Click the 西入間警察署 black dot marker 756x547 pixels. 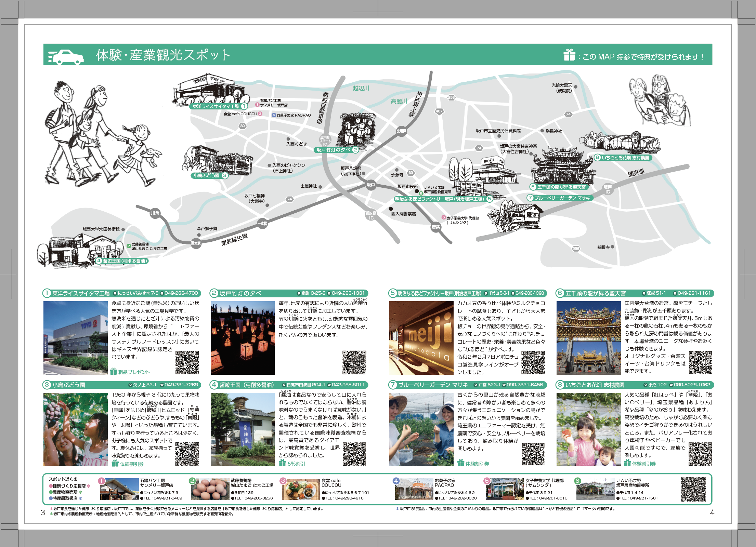[391, 209]
